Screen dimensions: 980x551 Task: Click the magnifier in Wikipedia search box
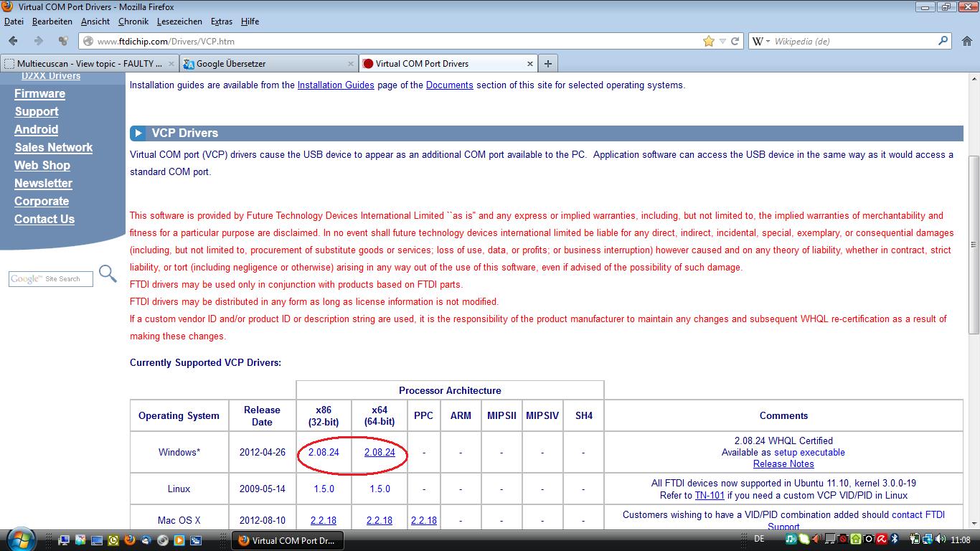[x=943, y=41]
